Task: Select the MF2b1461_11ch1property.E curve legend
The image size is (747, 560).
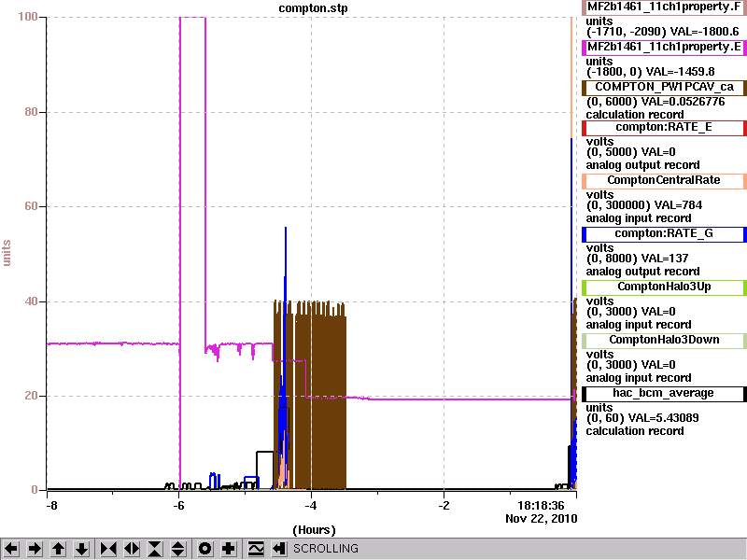Action: click(x=664, y=48)
